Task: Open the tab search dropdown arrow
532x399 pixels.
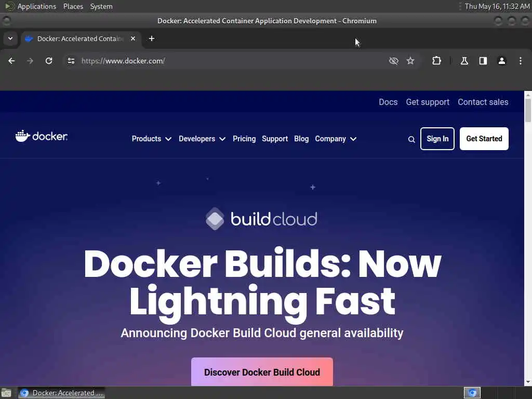Action: [x=10, y=38]
